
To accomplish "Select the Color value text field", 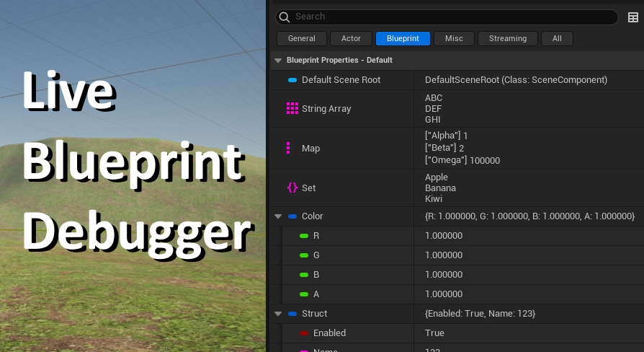I will pos(529,216).
